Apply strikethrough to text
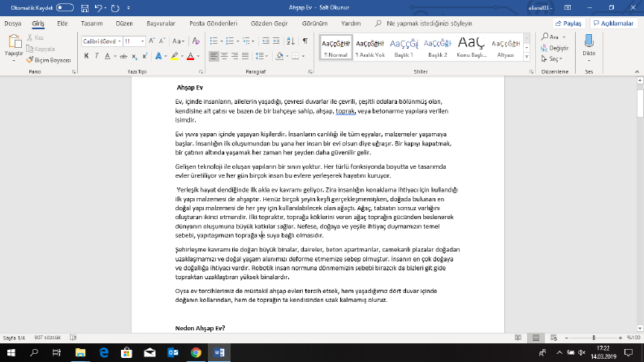The height and width of the screenshot is (362, 644). 123,56
